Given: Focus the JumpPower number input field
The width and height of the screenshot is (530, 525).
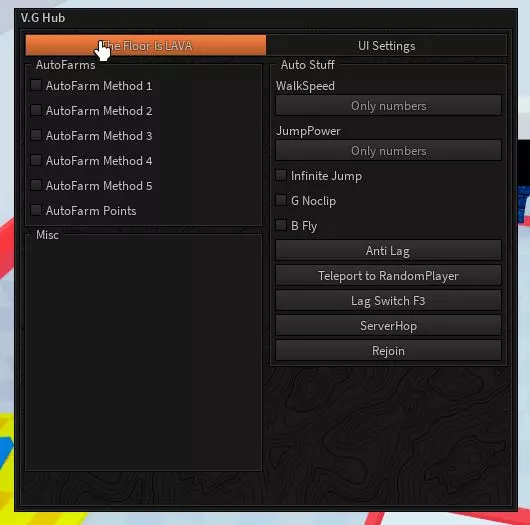Looking at the screenshot, I should (388, 150).
